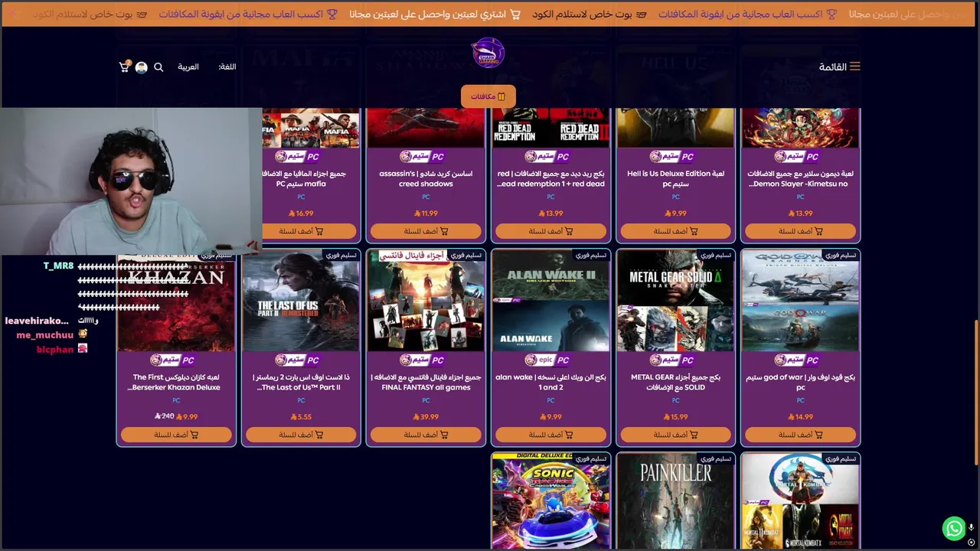
Task: Open title link Hell is Us Deluxe Edition
Action: tap(675, 178)
